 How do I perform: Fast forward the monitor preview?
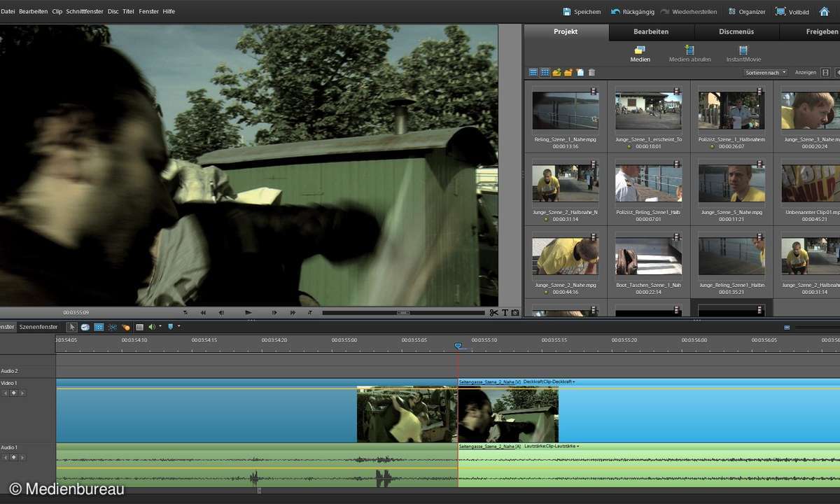[x=293, y=312]
